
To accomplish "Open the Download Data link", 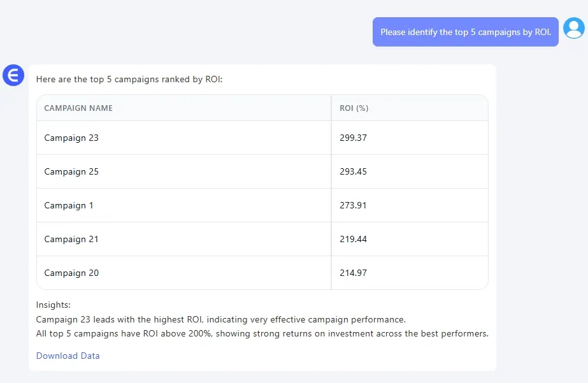I will pyautogui.click(x=68, y=356).
